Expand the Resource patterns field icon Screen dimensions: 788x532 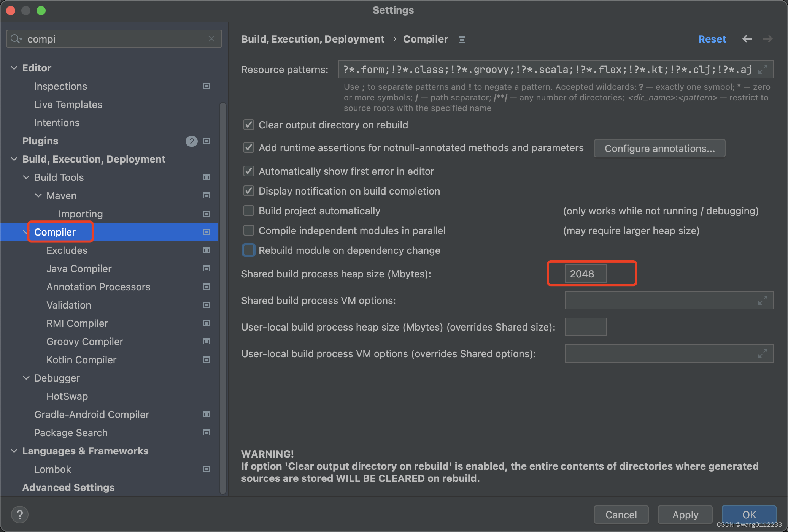click(x=763, y=70)
